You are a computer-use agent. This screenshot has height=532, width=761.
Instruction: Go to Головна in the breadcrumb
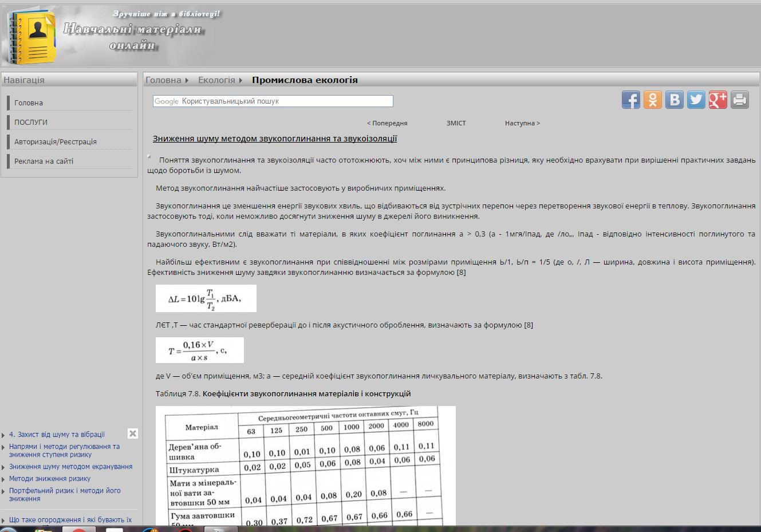pos(163,80)
